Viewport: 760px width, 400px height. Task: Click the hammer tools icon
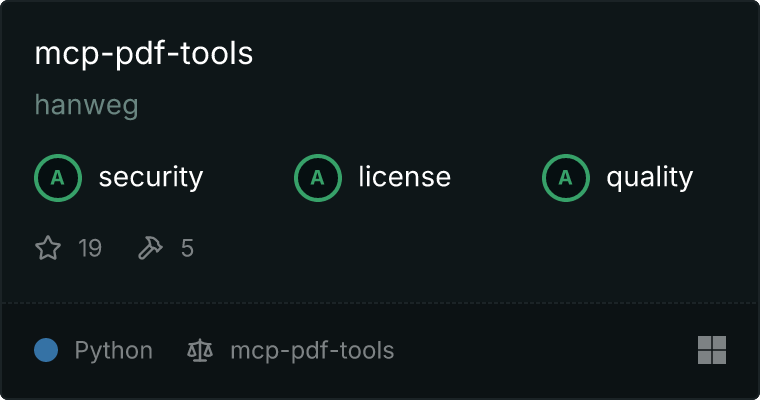coord(150,248)
